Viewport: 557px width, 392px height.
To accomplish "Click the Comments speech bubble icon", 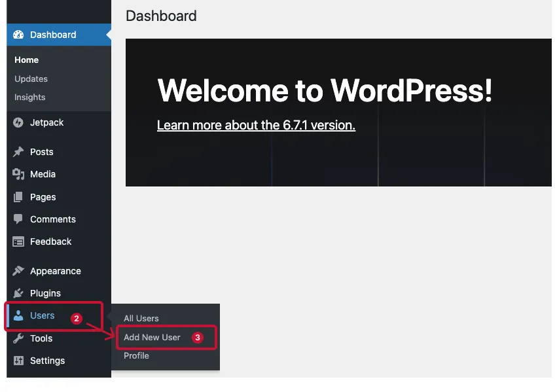I will click(x=18, y=219).
